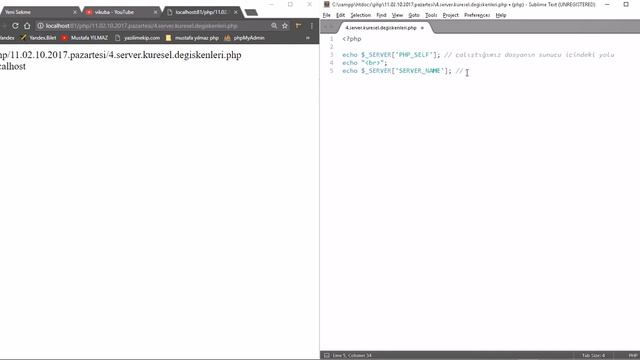Change Tab Size setting in status bar
Screen dimensions: 640x360
[x=593, y=356]
